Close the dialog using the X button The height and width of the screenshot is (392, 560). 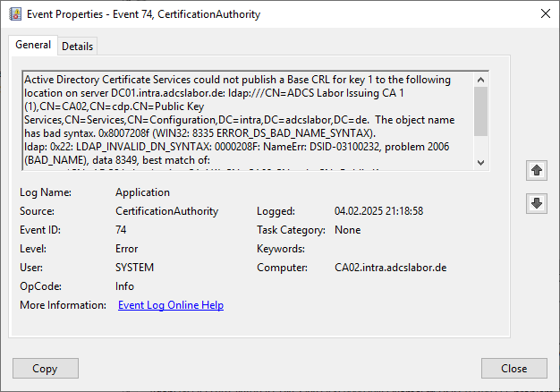[546, 13]
